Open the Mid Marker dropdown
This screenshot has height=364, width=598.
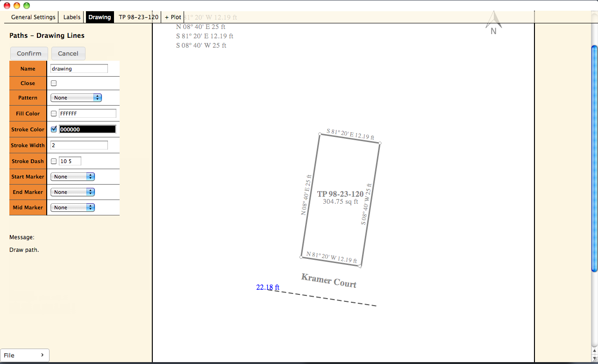tap(72, 207)
